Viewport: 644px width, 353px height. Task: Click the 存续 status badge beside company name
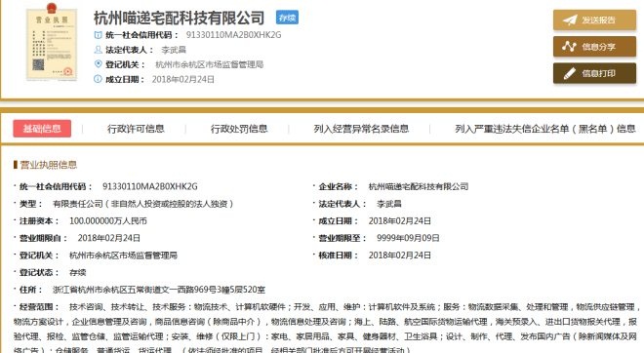(x=287, y=18)
